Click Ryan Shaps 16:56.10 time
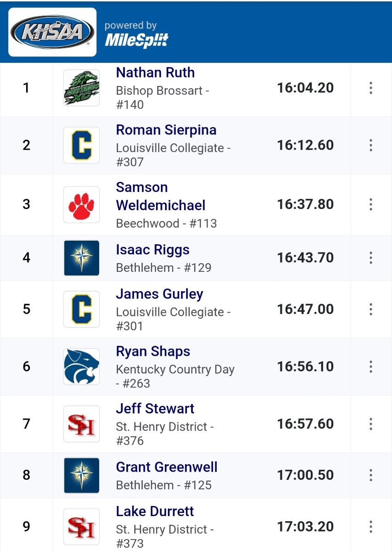392x551 pixels. point(305,366)
